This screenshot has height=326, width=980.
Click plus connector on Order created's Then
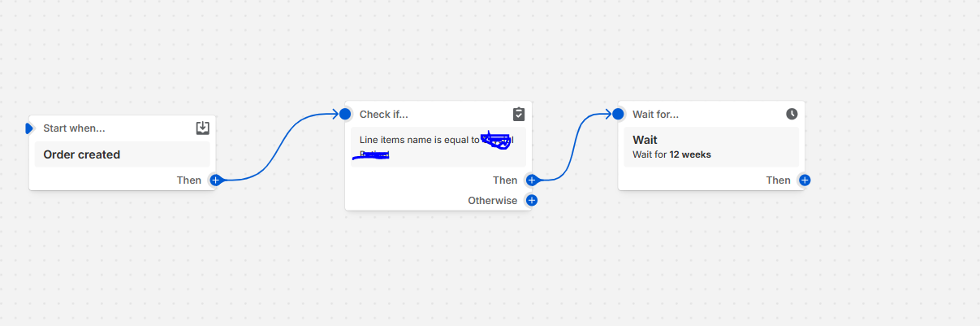tap(215, 180)
